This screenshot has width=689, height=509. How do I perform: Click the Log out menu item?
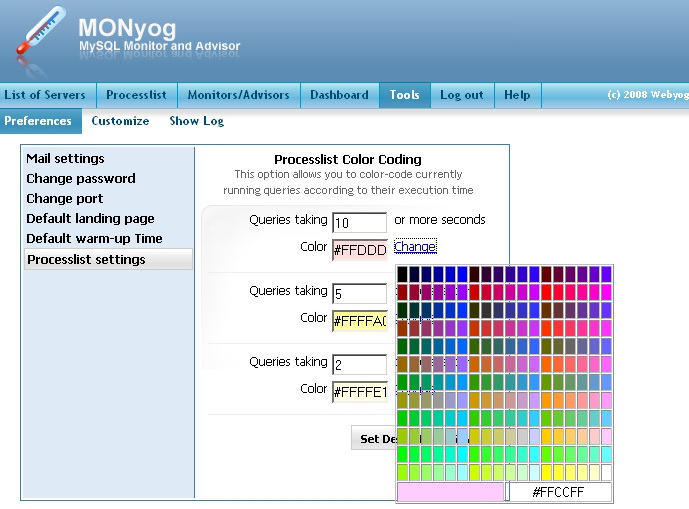(461, 95)
